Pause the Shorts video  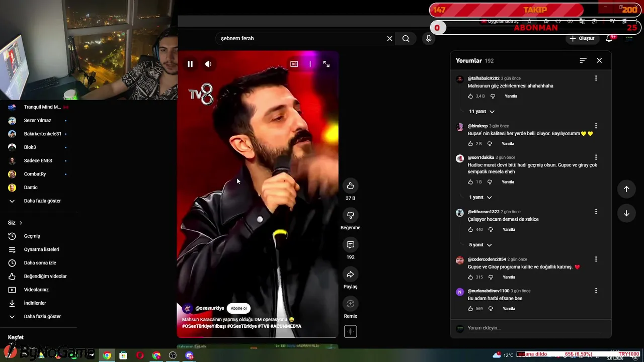(x=190, y=64)
